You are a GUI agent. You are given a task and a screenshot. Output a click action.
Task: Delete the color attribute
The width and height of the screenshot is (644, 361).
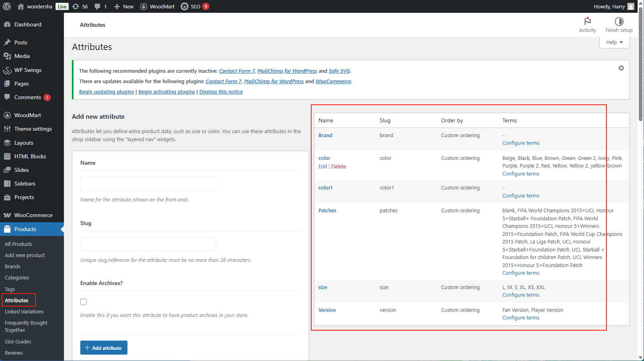[x=338, y=167]
